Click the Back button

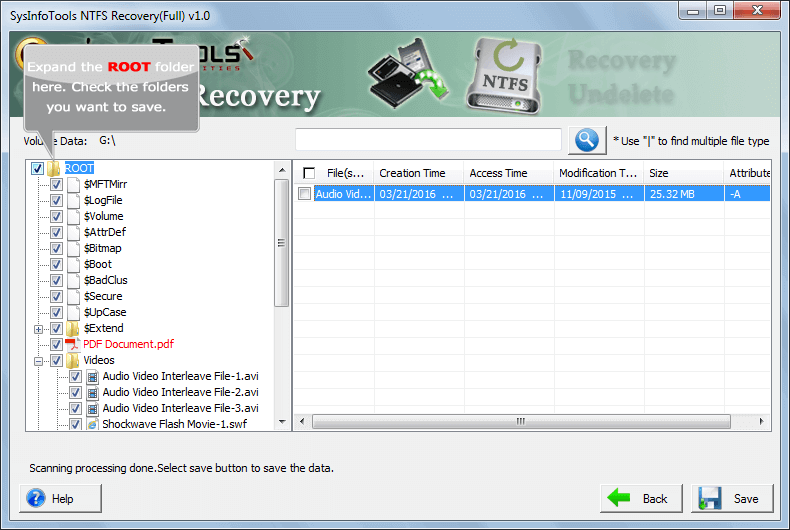(641, 498)
